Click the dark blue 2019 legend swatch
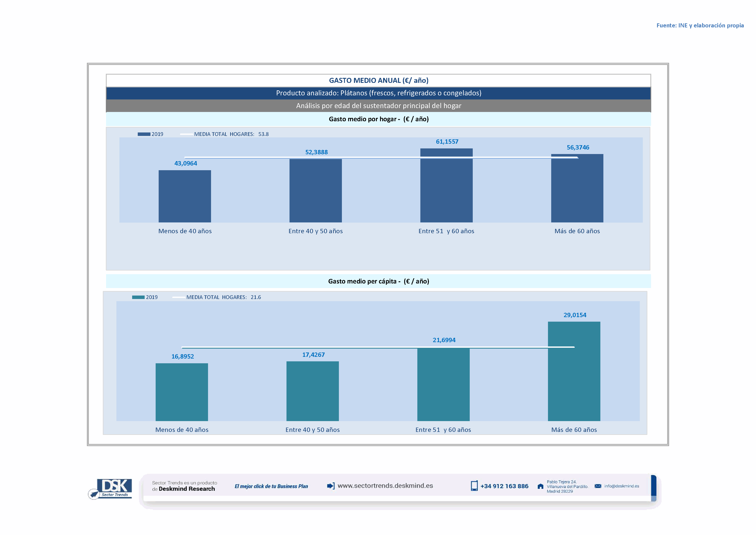The image size is (756, 535). tap(144, 134)
